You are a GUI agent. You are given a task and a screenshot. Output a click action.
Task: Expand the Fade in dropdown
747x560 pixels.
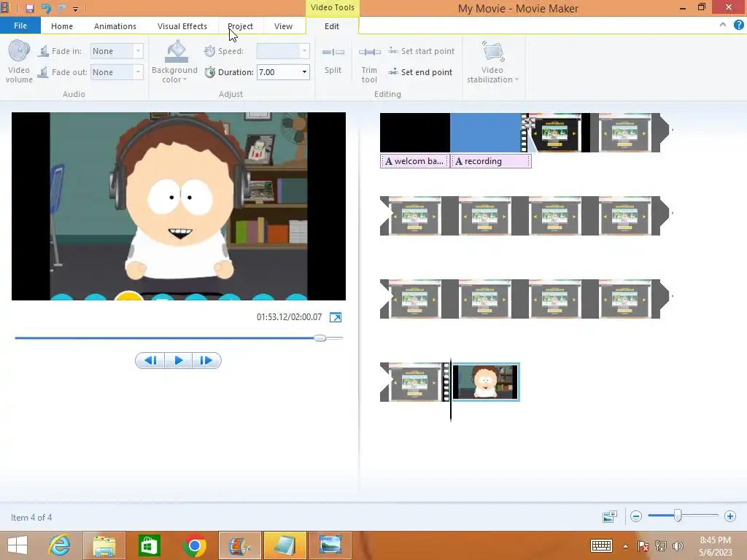138,51
